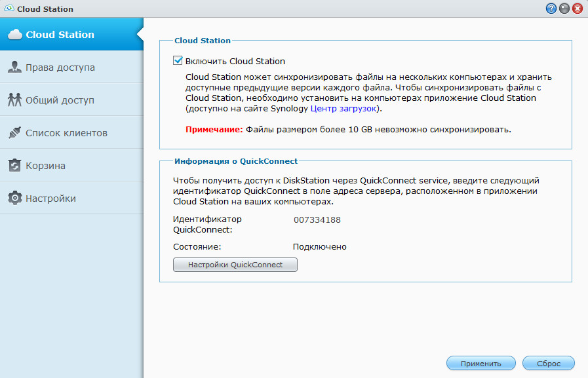The image size is (588, 378).
Task: Click the recycle bin icon for Корзина
Action: click(x=14, y=166)
